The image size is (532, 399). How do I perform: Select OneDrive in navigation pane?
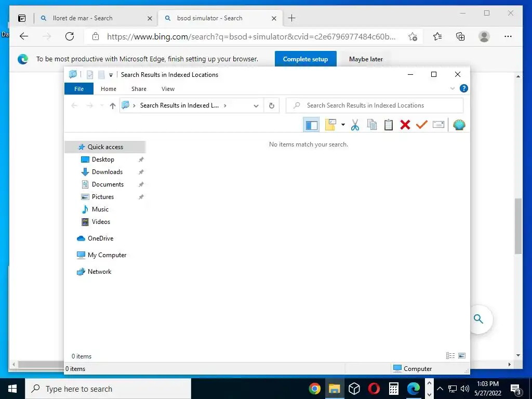click(100, 238)
